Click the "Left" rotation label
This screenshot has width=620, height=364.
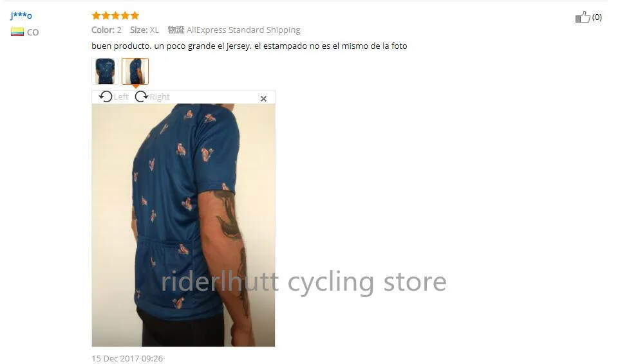pos(121,96)
